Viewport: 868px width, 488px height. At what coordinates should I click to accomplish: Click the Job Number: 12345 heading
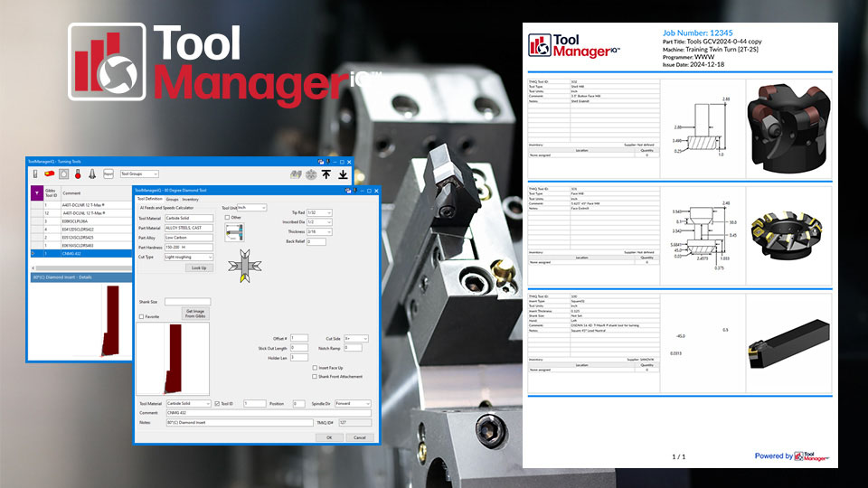(x=697, y=33)
